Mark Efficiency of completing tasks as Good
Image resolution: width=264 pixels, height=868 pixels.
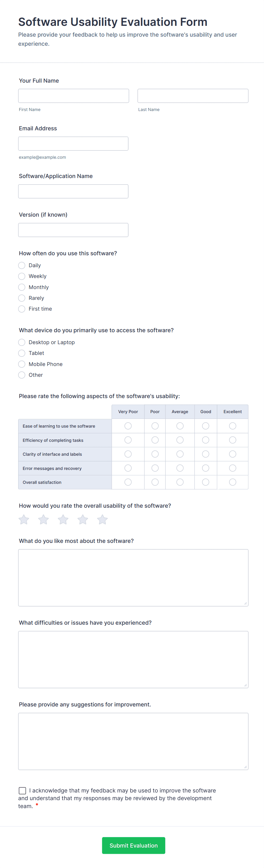[x=206, y=440]
